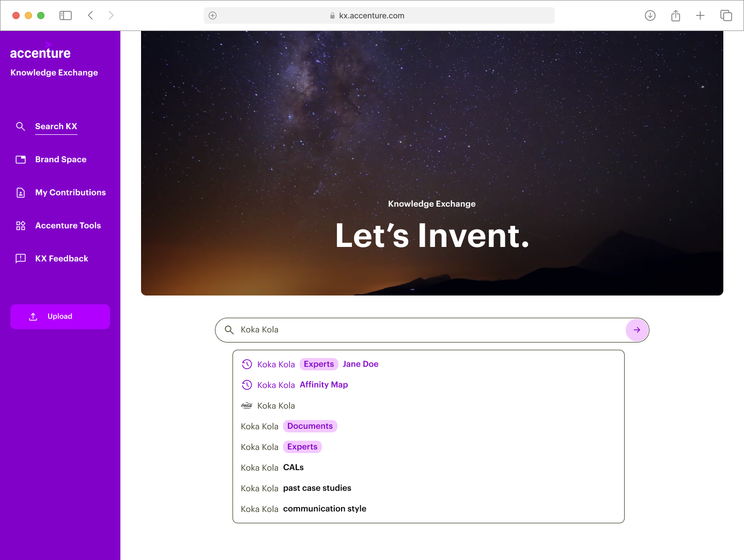Screen dimensions: 744x560
Task: Click the Documents tag suggestion
Action: [310, 426]
